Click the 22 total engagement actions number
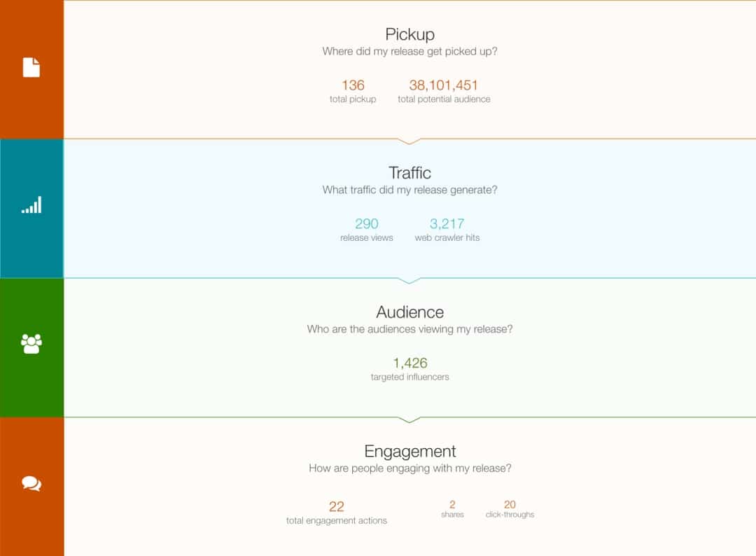This screenshot has width=756, height=556. tap(337, 506)
